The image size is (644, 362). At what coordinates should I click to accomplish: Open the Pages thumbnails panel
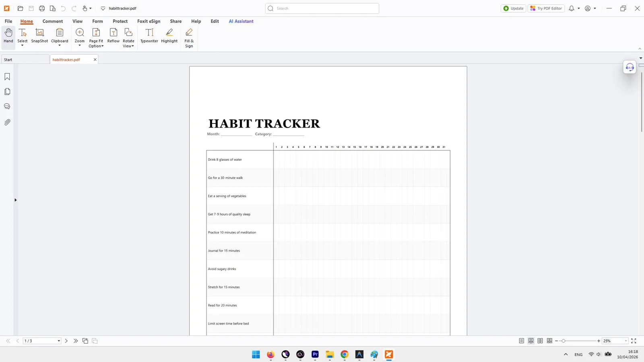click(x=7, y=92)
